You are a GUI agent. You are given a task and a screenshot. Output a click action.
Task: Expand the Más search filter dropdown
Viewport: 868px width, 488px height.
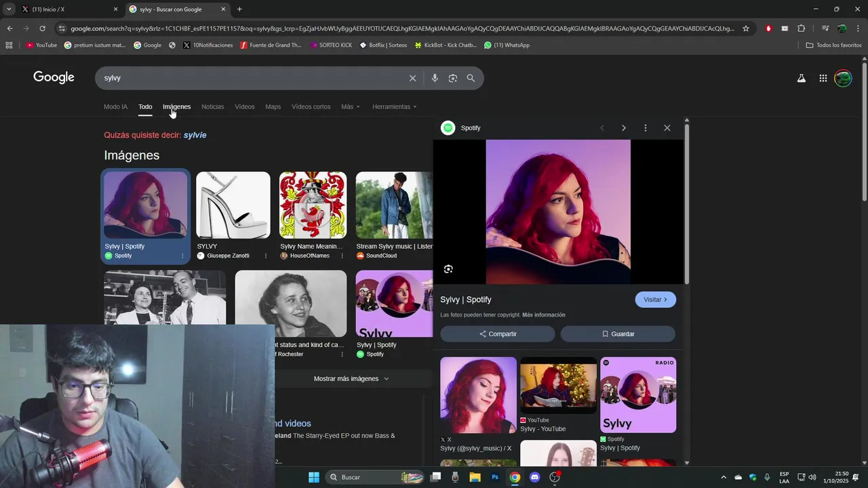351,107
